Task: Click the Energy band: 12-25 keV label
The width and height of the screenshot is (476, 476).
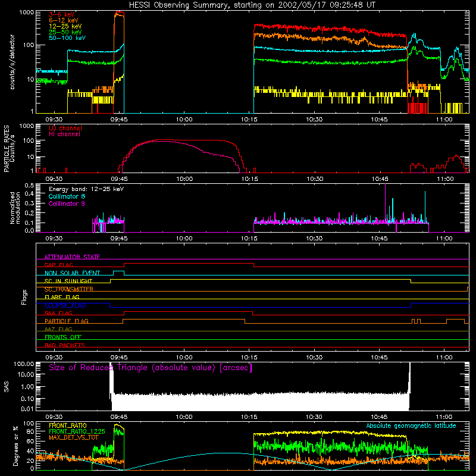Action: (86, 189)
